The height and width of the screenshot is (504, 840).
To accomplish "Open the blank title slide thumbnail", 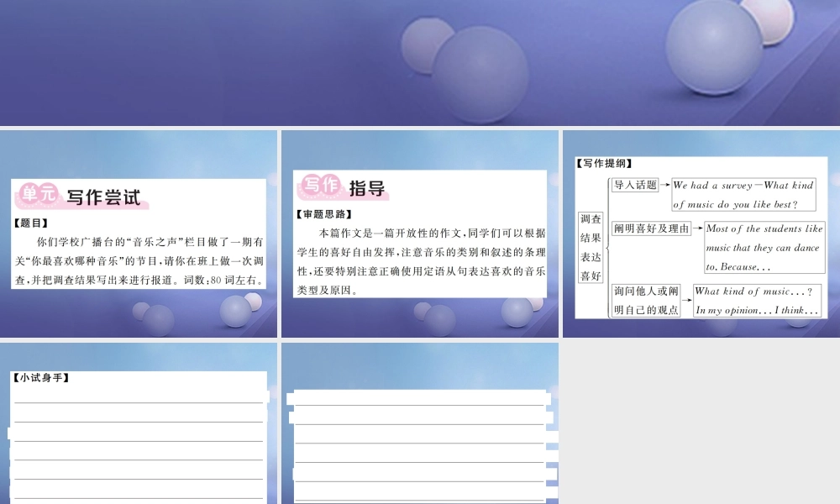I will pos(420,63).
